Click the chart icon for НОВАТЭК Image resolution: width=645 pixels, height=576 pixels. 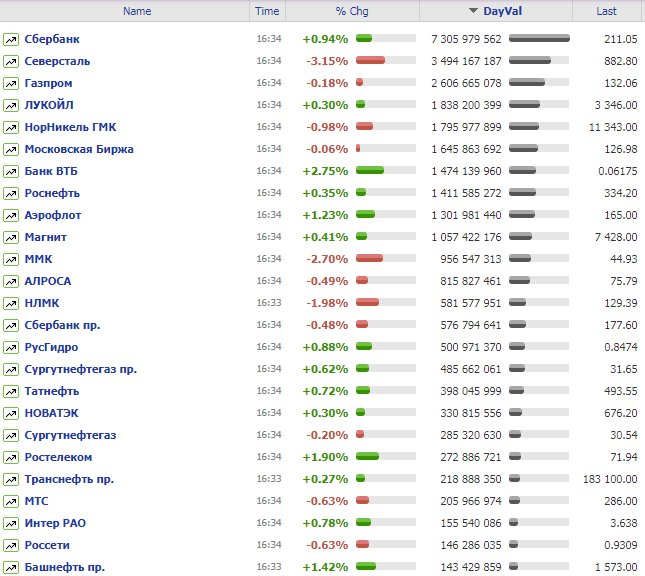coord(11,413)
